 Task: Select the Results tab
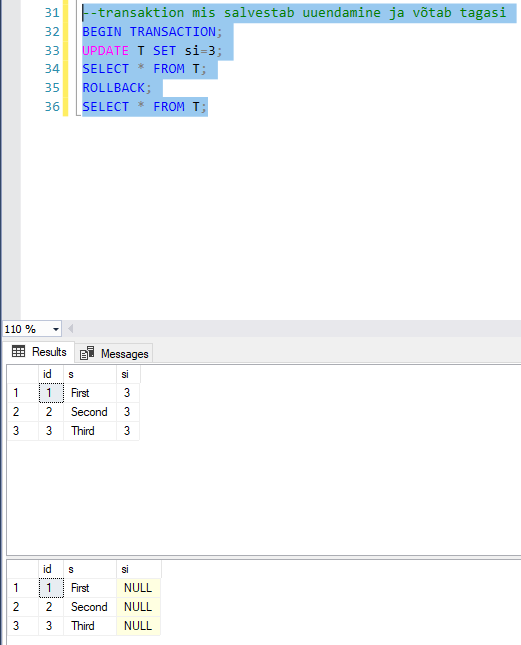(39, 352)
